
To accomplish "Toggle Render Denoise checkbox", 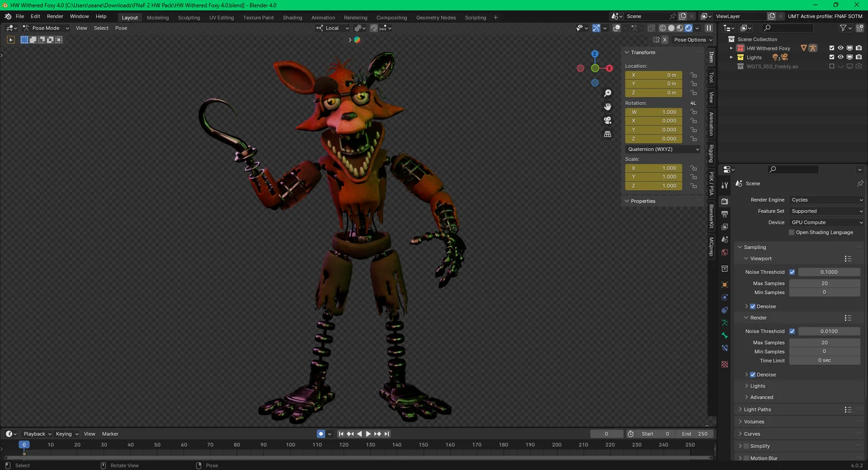I will (x=752, y=374).
